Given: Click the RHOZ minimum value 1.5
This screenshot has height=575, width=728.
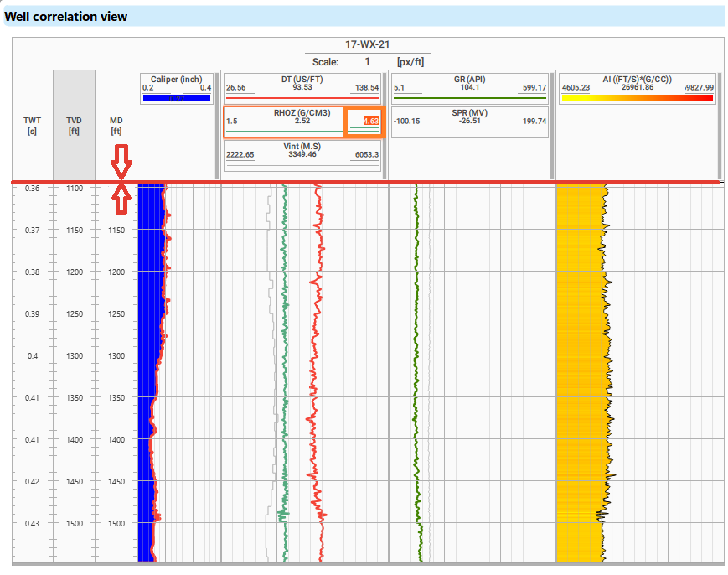Looking at the screenshot, I should click(x=232, y=121).
